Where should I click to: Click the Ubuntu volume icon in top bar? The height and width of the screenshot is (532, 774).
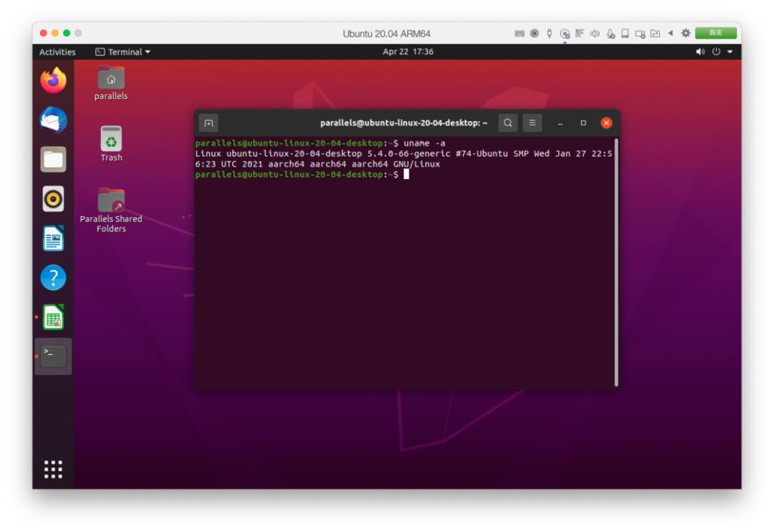pyautogui.click(x=700, y=52)
